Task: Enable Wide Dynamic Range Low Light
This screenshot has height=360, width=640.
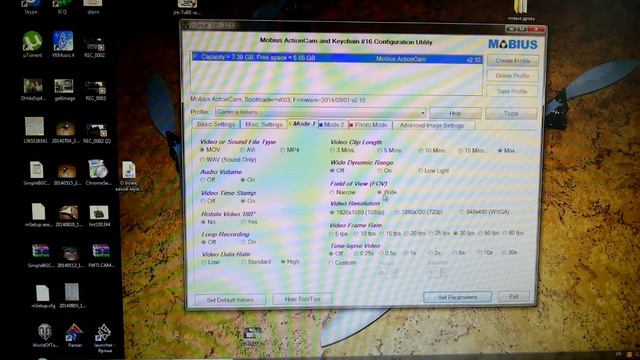Action: point(433,171)
